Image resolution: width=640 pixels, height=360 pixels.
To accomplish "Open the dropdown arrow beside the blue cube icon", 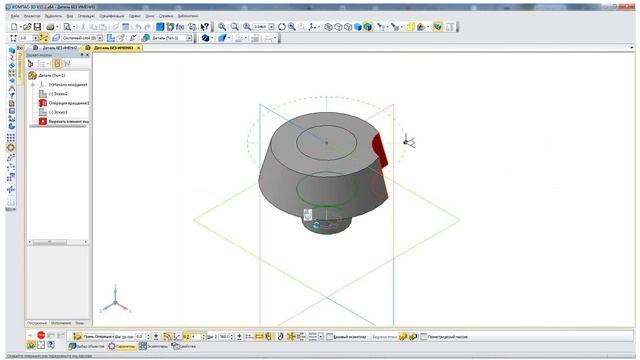I will point(212,38).
